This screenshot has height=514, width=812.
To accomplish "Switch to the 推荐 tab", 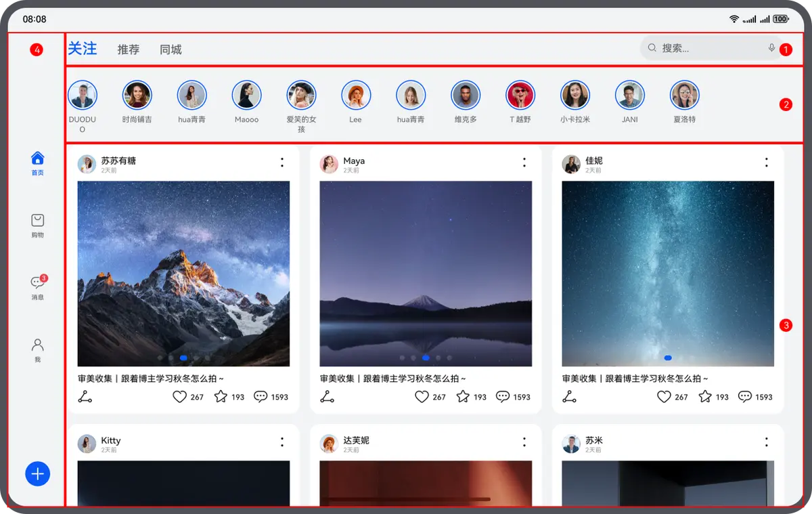I will click(129, 49).
